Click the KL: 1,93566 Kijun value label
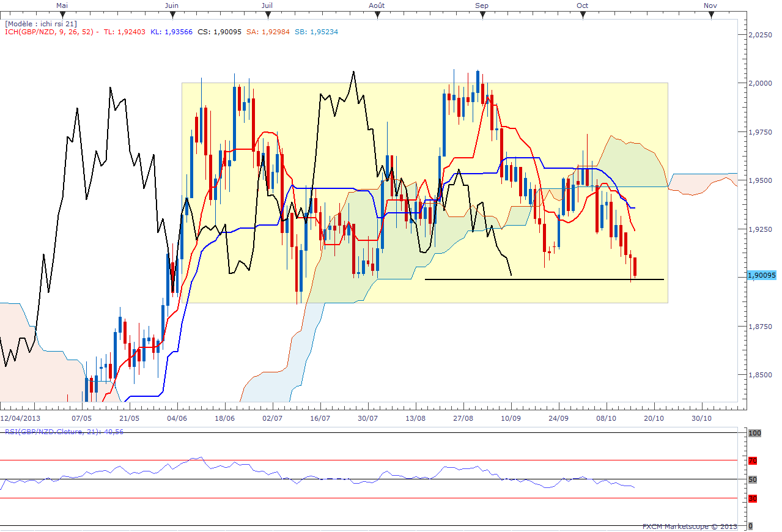 [171, 32]
